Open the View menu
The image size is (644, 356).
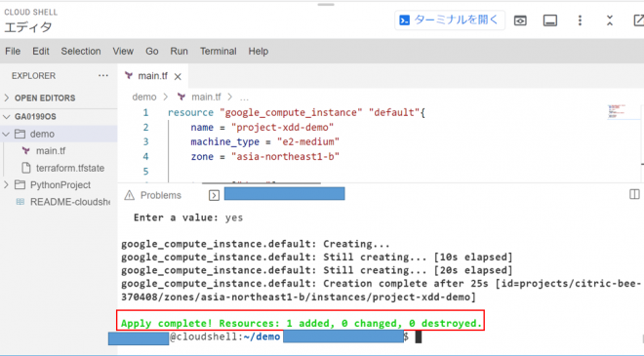point(123,51)
